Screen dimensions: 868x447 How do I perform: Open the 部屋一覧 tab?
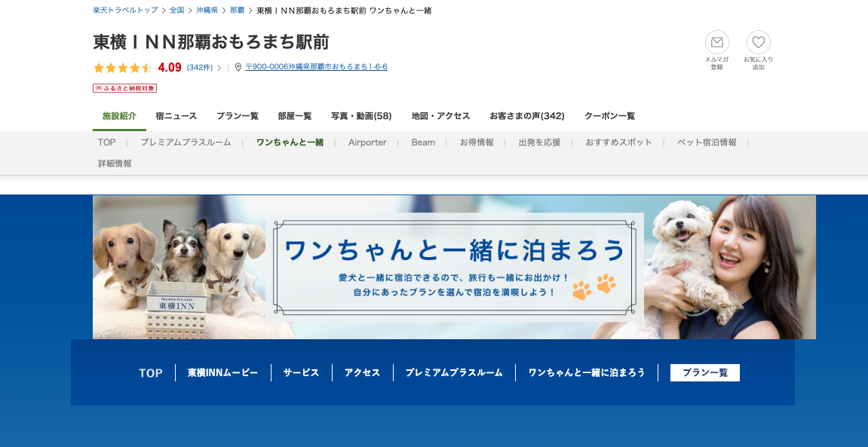coord(295,116)
